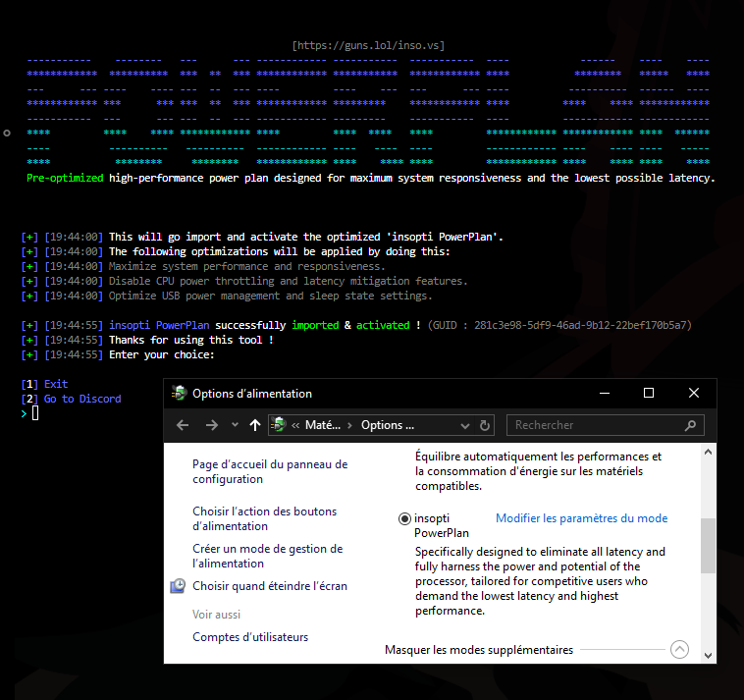Click the Options d'alimentation title bar icon
Image resolution: width=744 pixels, height=700 pixels.
point(179,394)
